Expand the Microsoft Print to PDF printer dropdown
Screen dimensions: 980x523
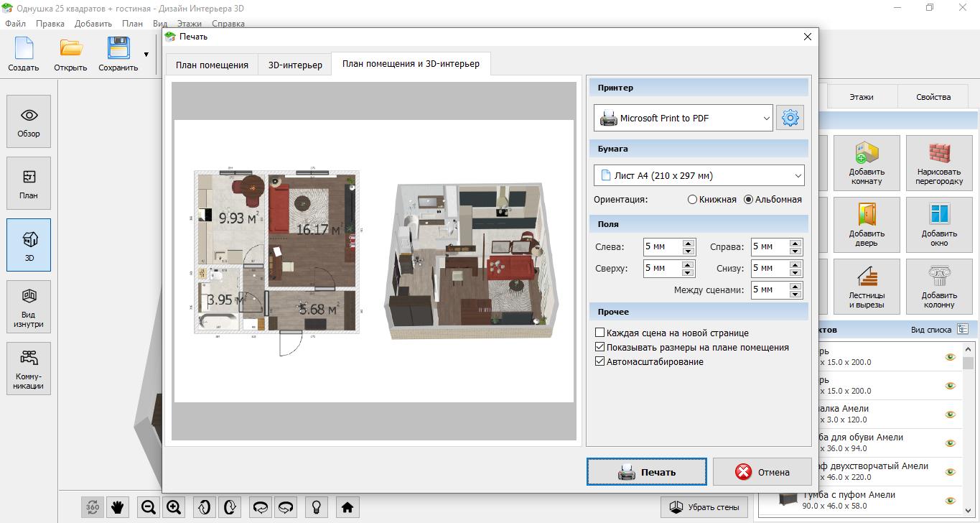(683, 118)
